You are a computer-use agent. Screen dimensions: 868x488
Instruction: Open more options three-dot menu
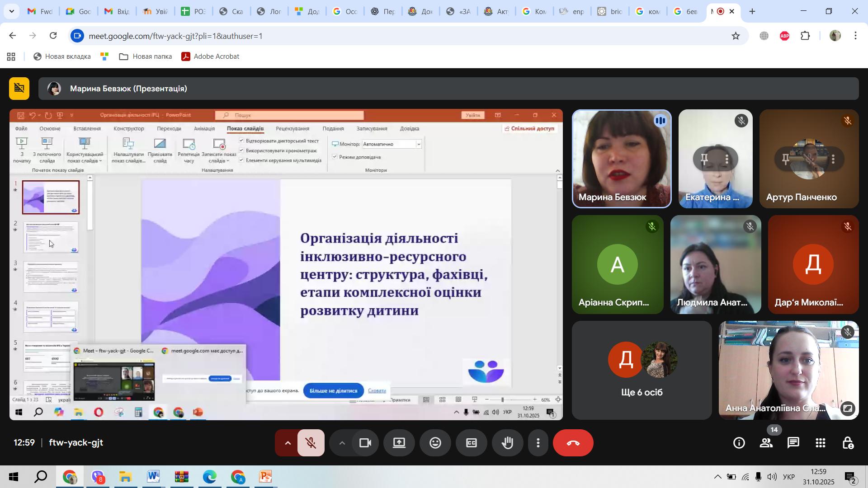[x=538, y=443]
